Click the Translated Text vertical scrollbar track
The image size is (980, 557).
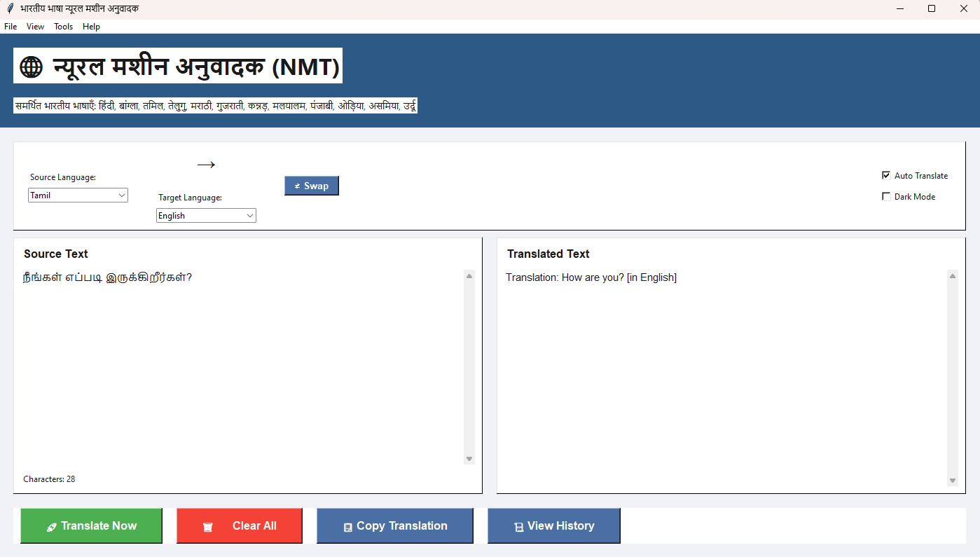coord(953,378)
